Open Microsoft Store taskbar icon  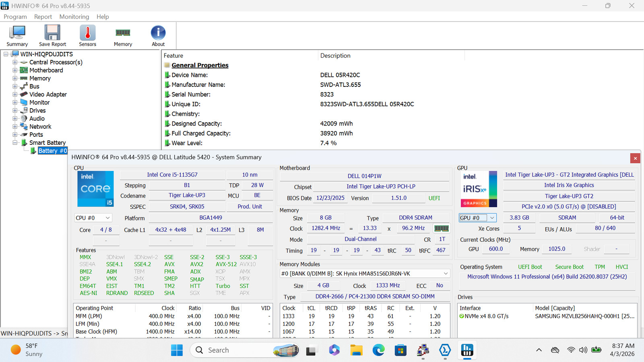(400, 350)
